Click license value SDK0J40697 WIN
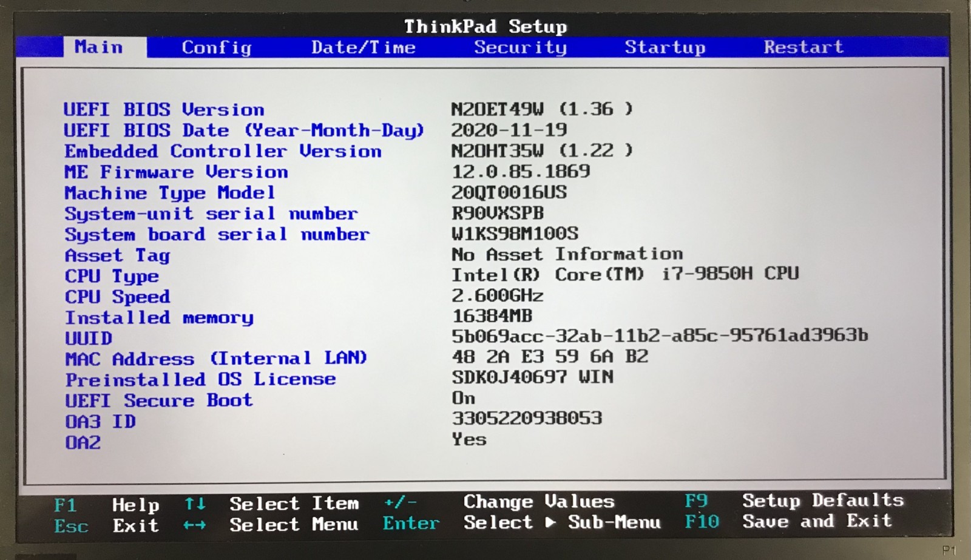Viewport: 971px width, 560px height. [x=533, y=377]
